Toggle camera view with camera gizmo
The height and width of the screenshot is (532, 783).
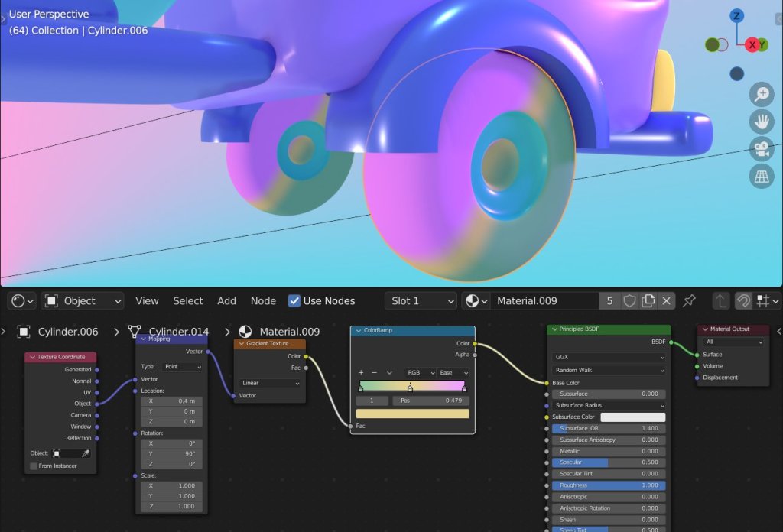762,149
